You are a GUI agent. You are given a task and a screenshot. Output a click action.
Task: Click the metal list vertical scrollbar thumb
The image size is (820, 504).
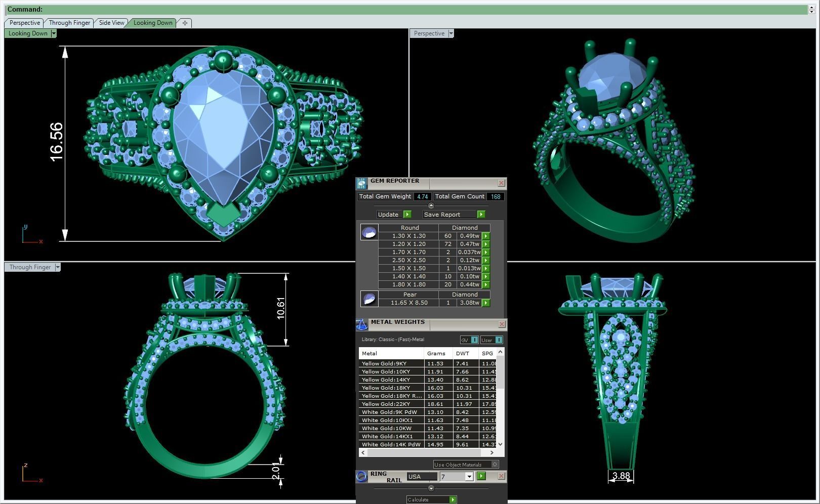501,372
